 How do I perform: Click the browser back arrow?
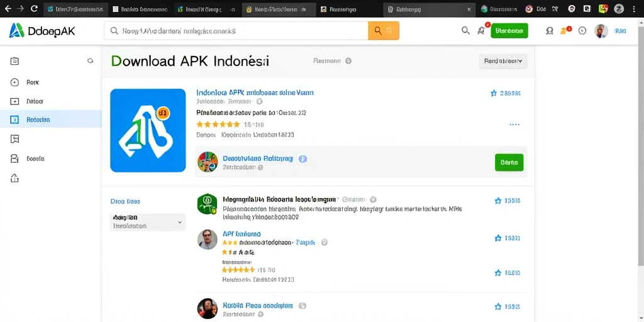pos(8,9)
